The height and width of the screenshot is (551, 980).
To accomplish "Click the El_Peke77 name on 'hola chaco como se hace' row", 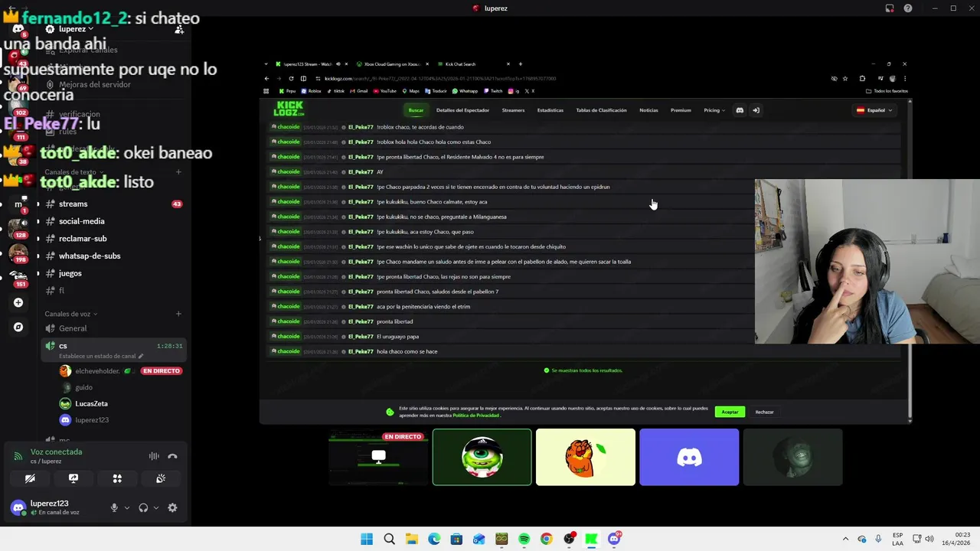I will coord(361,351).
